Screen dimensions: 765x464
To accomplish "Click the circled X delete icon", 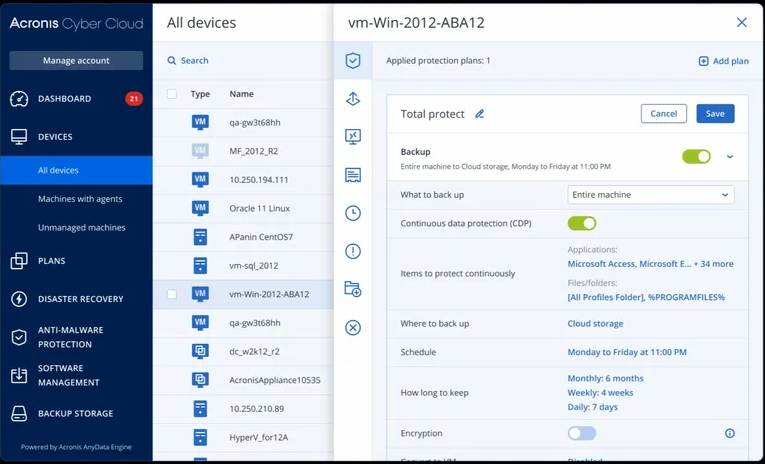I will pos(353,327).
